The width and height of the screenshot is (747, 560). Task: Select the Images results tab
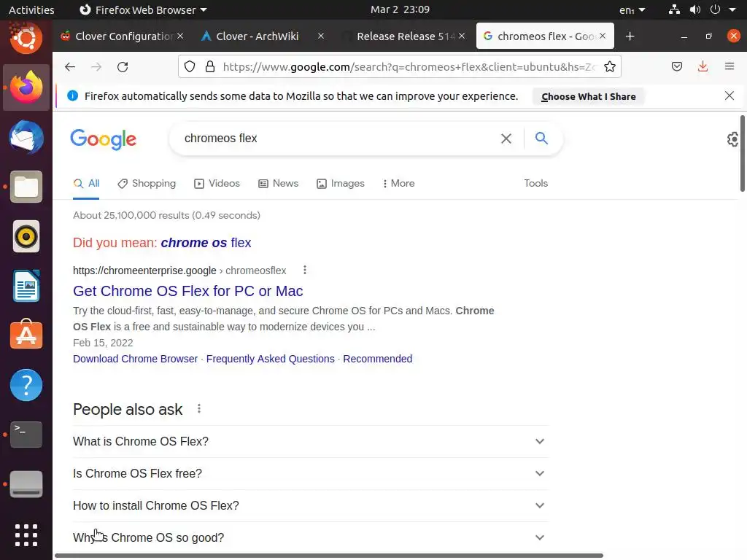[x=341, y=183]
